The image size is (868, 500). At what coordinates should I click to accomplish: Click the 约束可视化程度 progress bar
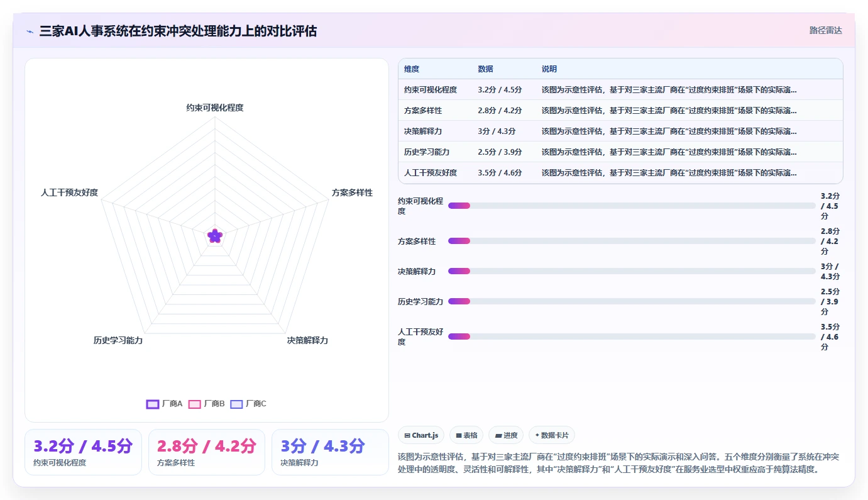click(632, 206)
